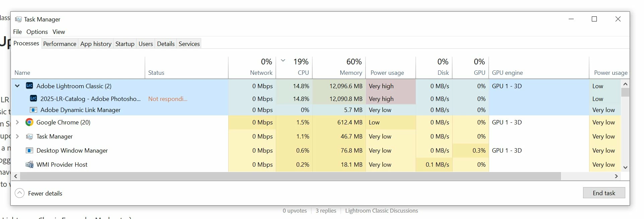
Task: Switch to the Users tab
Action: [146, 44]
